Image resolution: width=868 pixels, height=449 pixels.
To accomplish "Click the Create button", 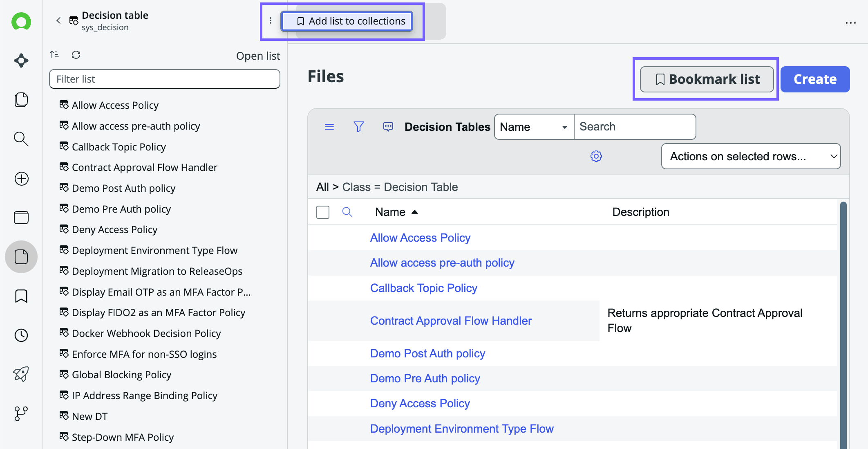I will click(x=815, y=79).
